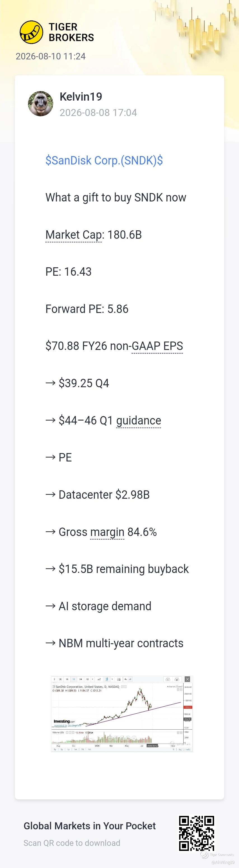Expand the chart style dropdown arrow

[112, 679]
